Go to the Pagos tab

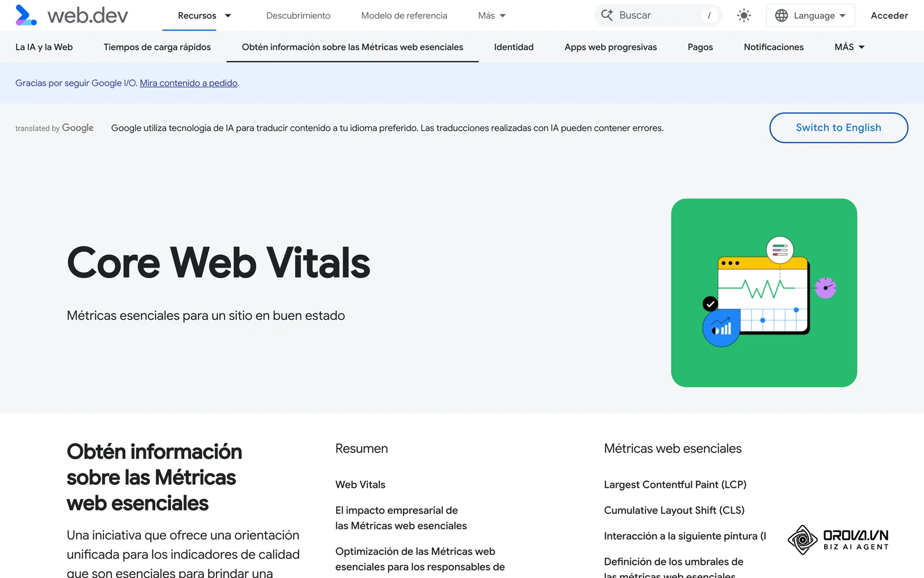[700, 47]
